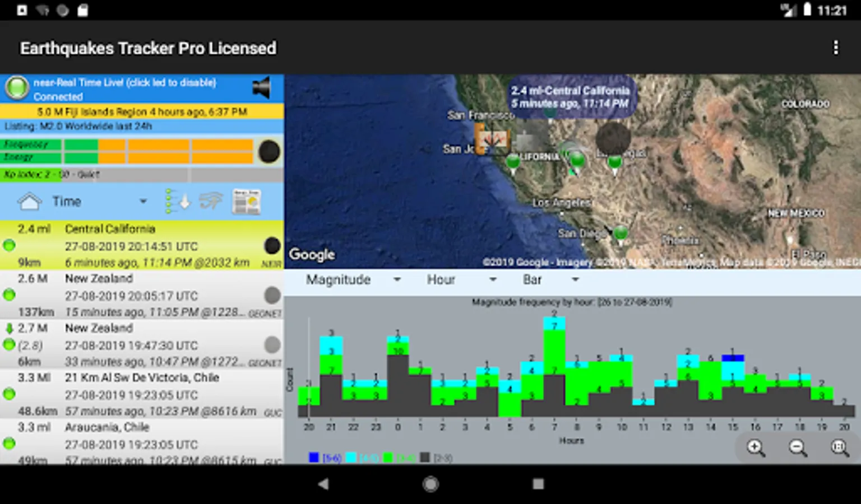Viewport: 861px width, 504px height.
Task: Tap gray circle on 2.7 M New Zealand row
Action: tap(272, 344)
